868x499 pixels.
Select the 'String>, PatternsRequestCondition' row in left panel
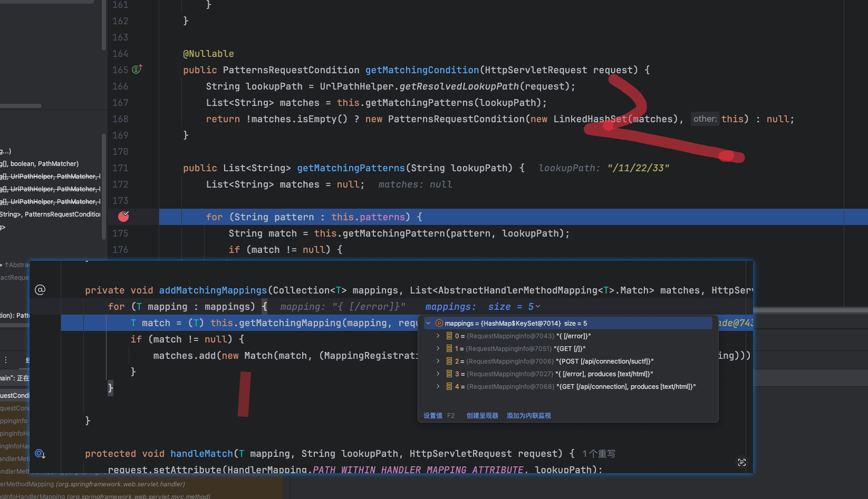click(50, 214)
